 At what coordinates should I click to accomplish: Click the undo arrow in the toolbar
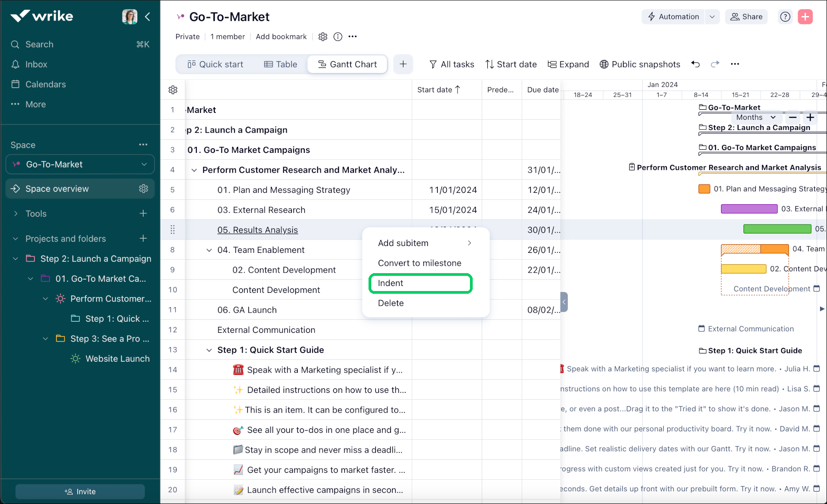695,64
